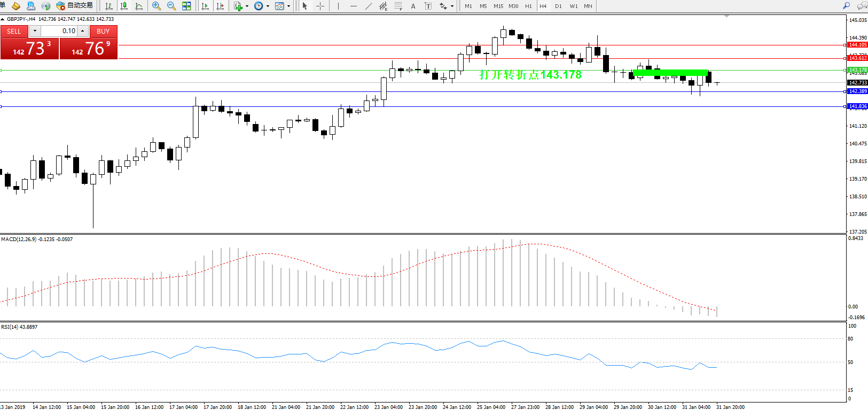Screen dimensions: 868x410
Task: Switch to the D1 timeframe
Action: [558, 6]
